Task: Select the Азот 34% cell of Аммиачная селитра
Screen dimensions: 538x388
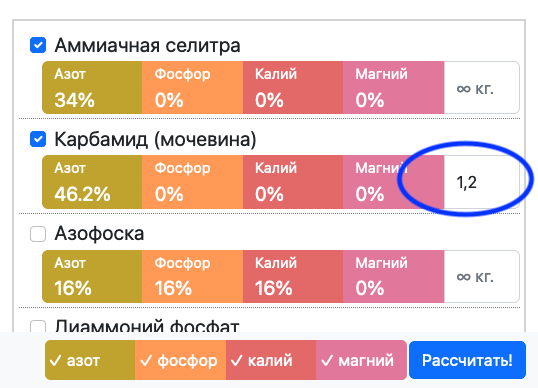Action: (x=92, y=87)
